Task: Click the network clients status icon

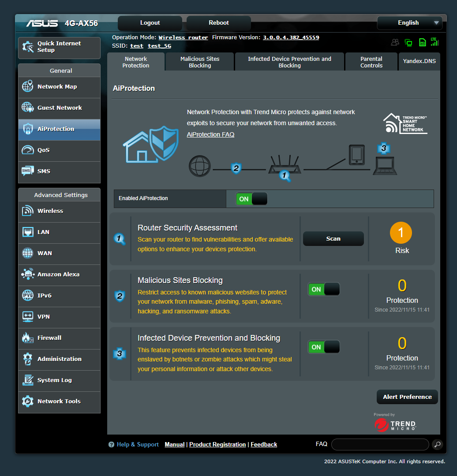Action: (x=408, y=42)
